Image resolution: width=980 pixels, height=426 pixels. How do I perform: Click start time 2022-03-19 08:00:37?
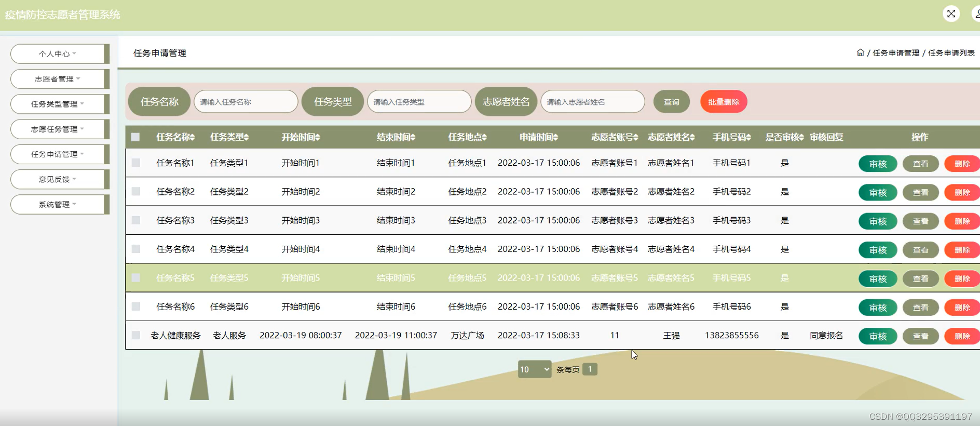[x=301, y=335]
